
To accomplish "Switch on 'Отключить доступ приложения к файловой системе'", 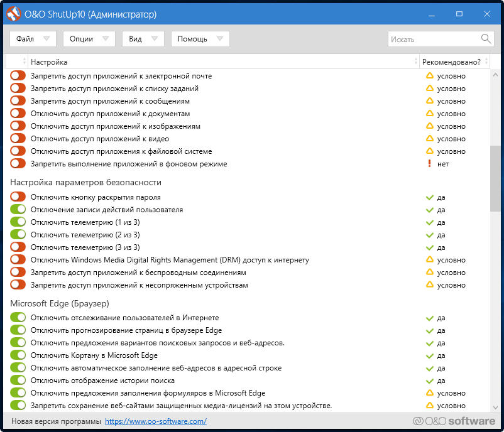I will tap(18, 151).
